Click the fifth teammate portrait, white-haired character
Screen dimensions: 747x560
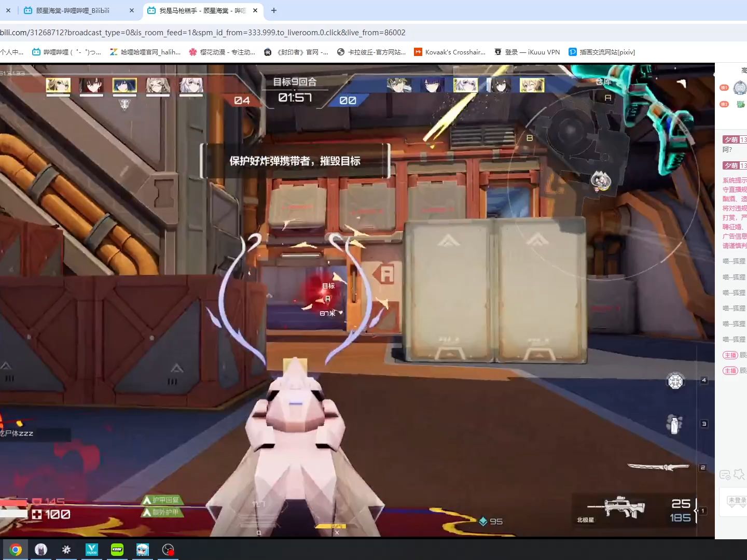point(191,85)
